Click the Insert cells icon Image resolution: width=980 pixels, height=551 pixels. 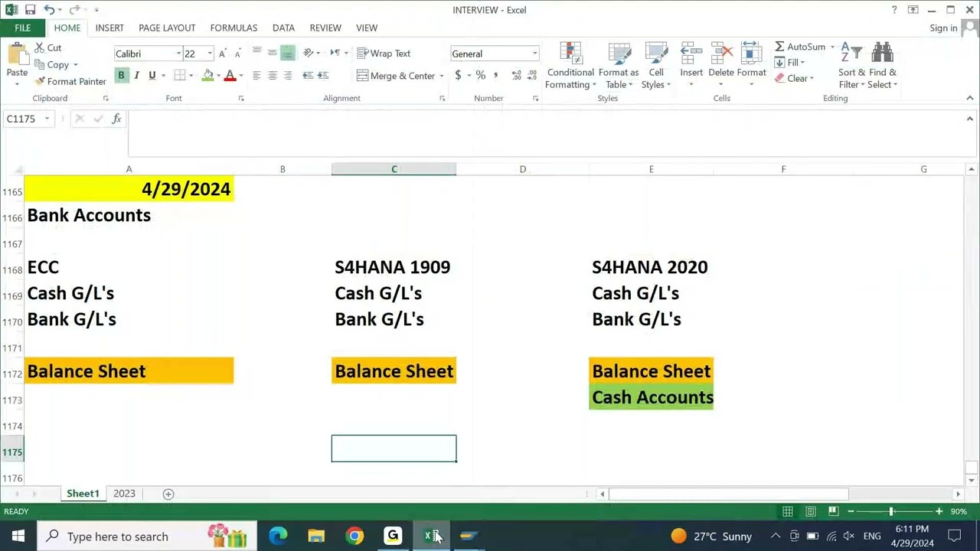click(691, 54)
